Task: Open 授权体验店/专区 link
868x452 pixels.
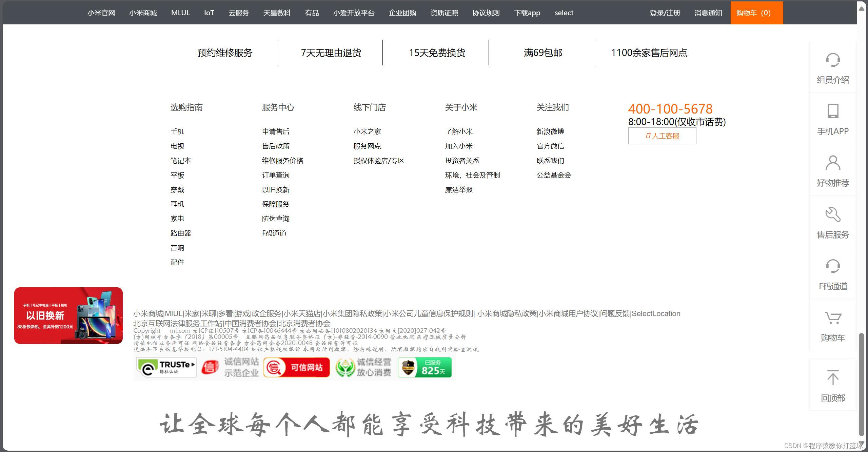Action: click(379, 161)
